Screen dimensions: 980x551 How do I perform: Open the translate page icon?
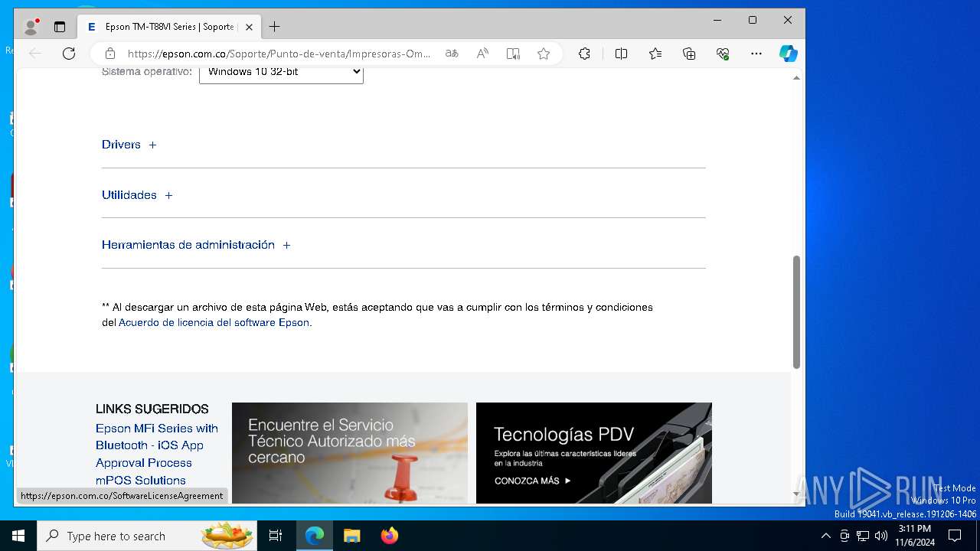coord(452,54)
